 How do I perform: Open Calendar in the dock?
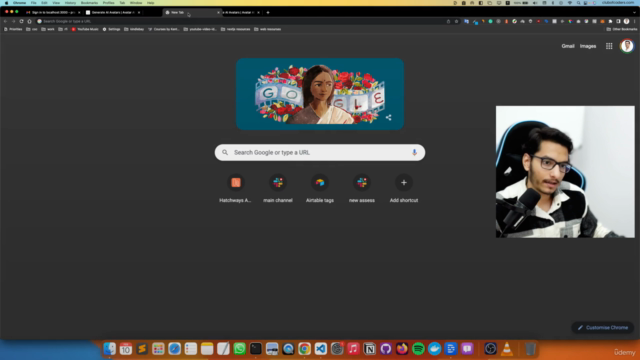coord(126,349)
